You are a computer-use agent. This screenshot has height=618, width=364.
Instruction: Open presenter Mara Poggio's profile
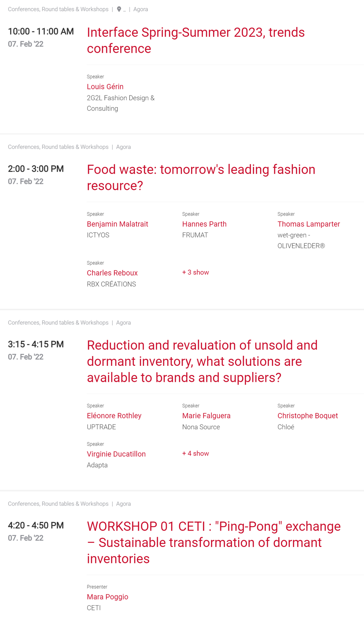click(x=107, y=597)
